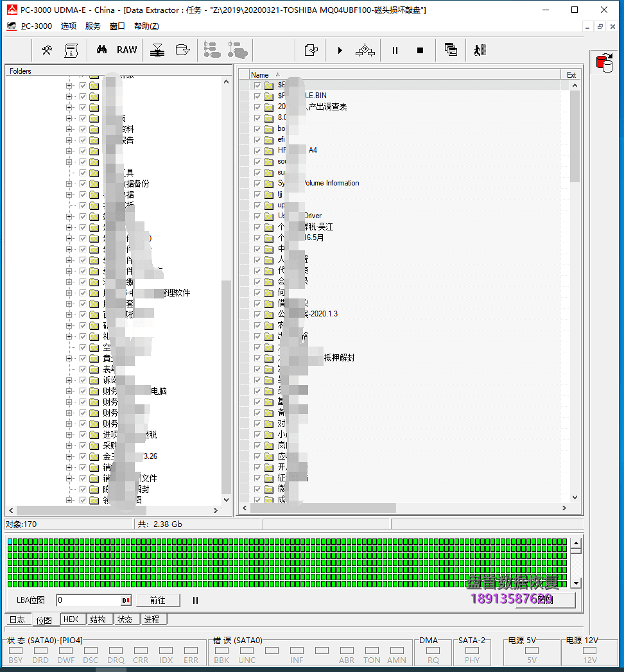Expand the 诉讼 tree node

point(69,380)
